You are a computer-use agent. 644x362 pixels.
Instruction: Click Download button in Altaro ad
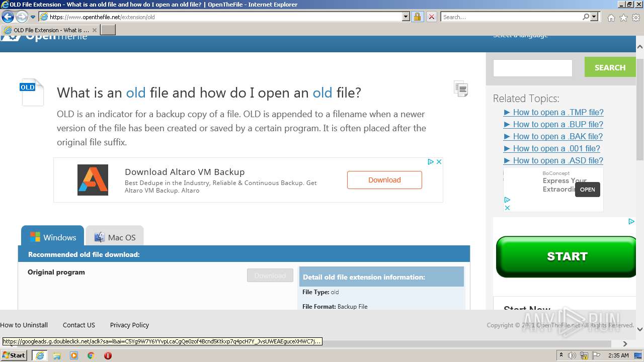[384, 180]
